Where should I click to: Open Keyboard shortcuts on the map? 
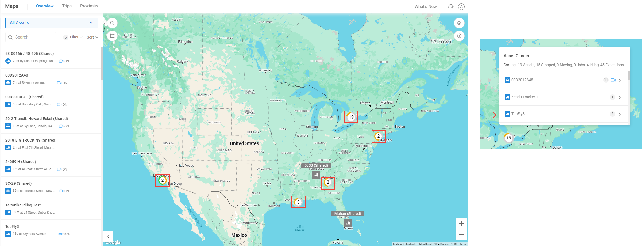point(404,244)
